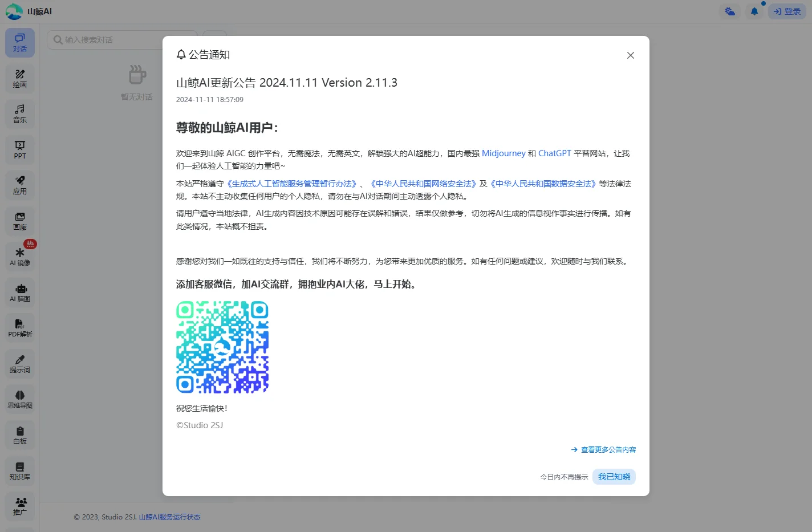This screenshot has height=532, width=812.
Task: Open the 白板 whiteboard tool
Action: 20,435
